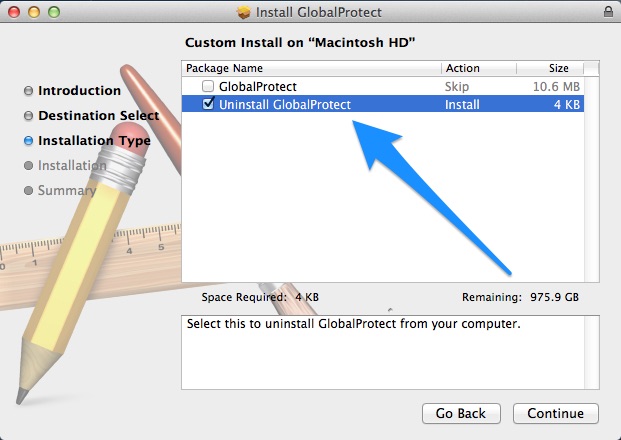Sort by the Package Name column header

(x=311, y=68)
